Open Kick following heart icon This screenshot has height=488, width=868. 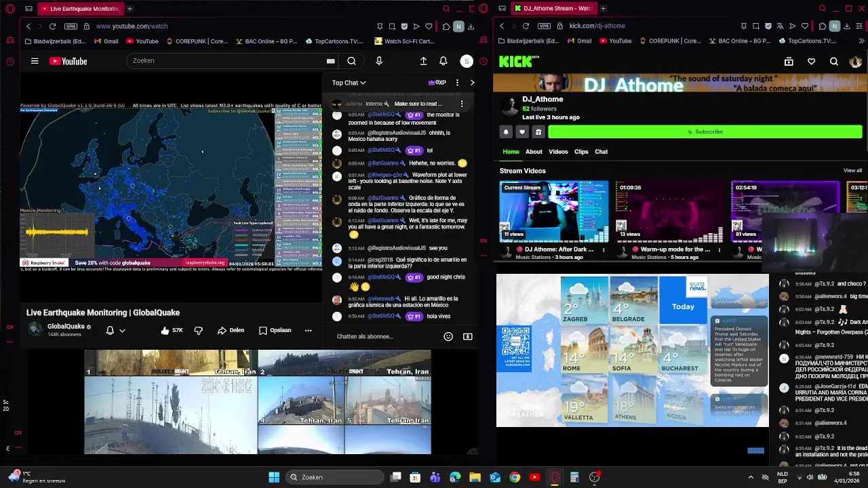click(811, 62)
